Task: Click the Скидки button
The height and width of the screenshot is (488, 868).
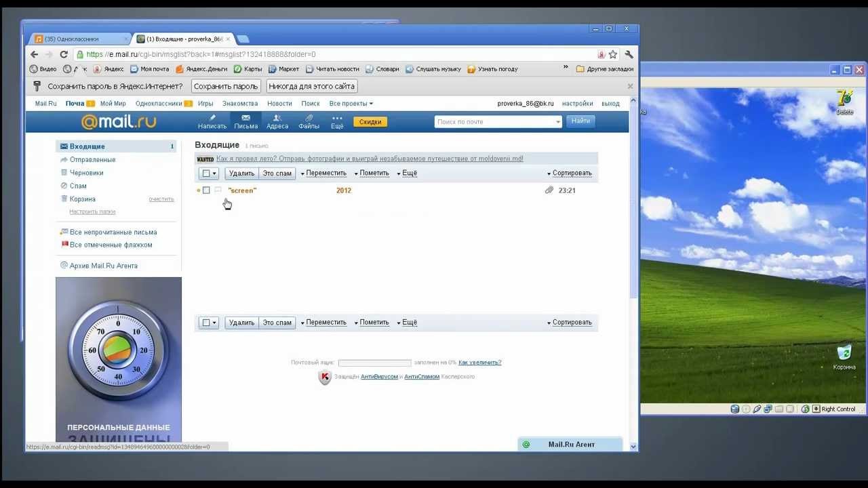Action: (370, 122)
